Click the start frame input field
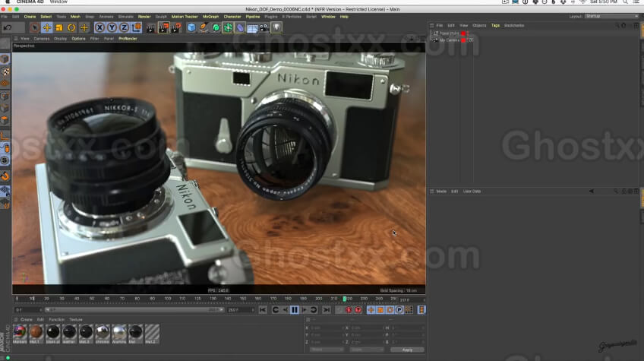This screenshot has width=644, height=361. (28, 310)
